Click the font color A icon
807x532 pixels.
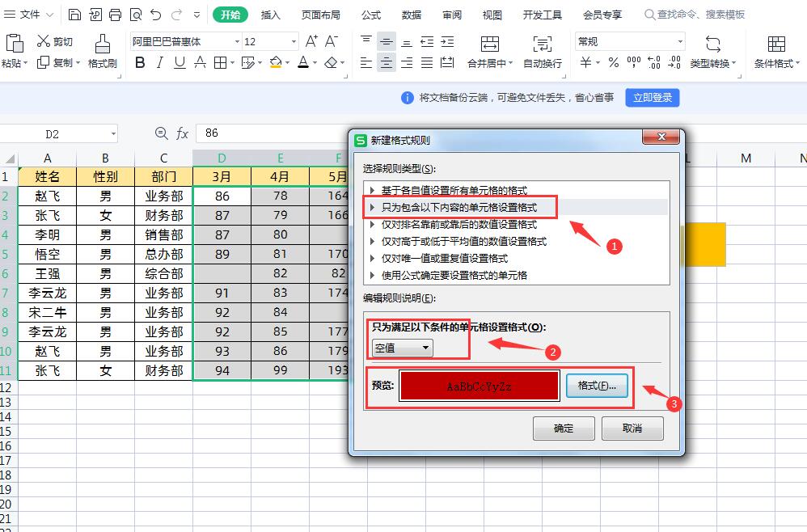tap(304, 63)
